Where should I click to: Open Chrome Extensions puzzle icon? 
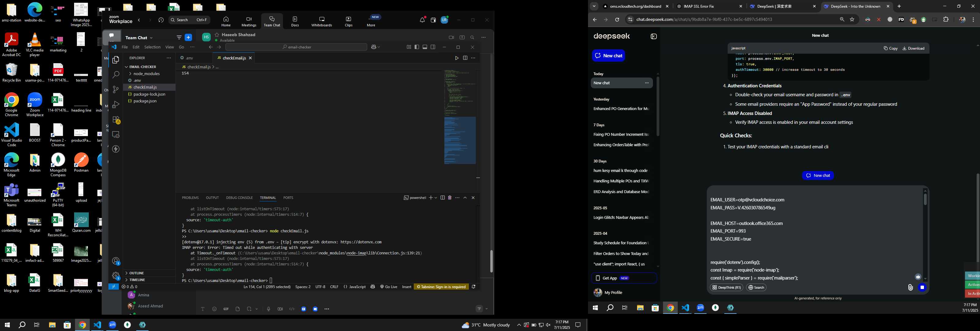coord(946,20)
